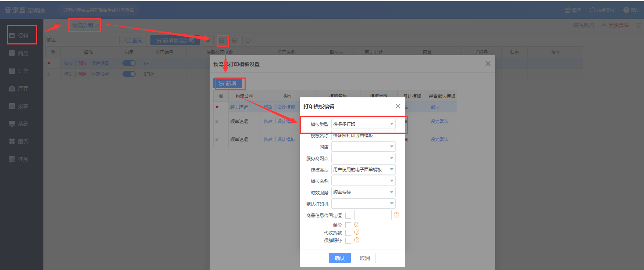
Task: Click 删除 in the SFKY row
Action: click(x=82, y=74)
